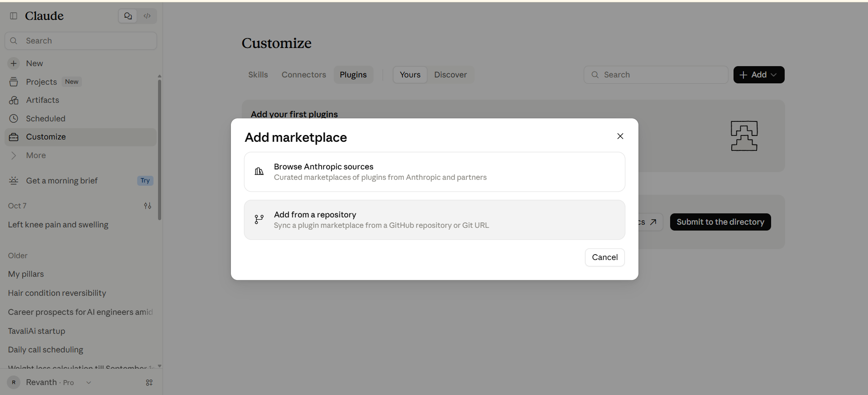Click the plus icon beside New
868x395 pixels.
tap(14, 63)
